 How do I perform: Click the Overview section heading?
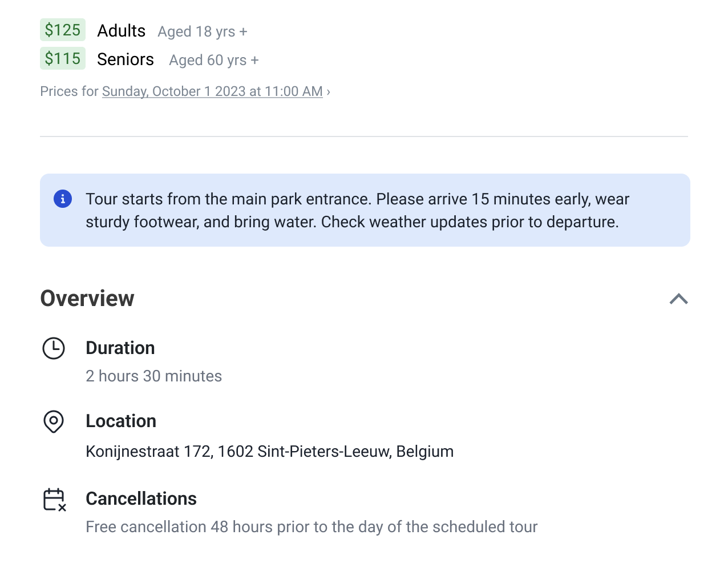click(x=87, y=299)
